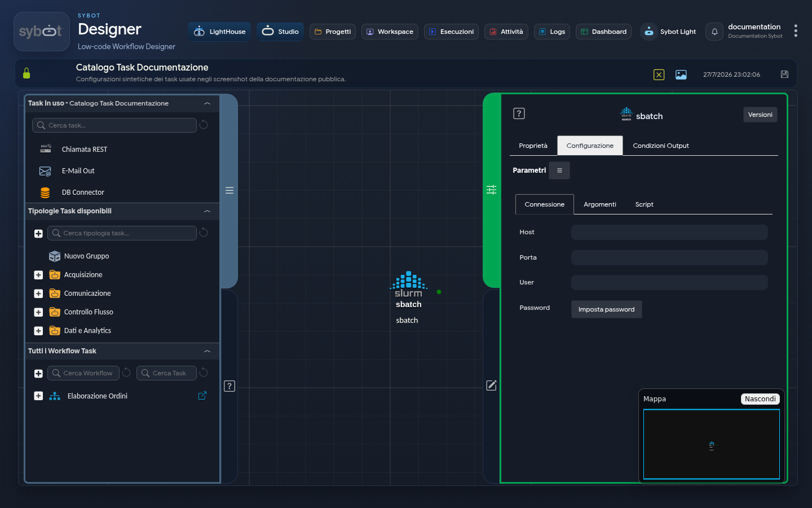Click the image export icon

pos(681,75)
